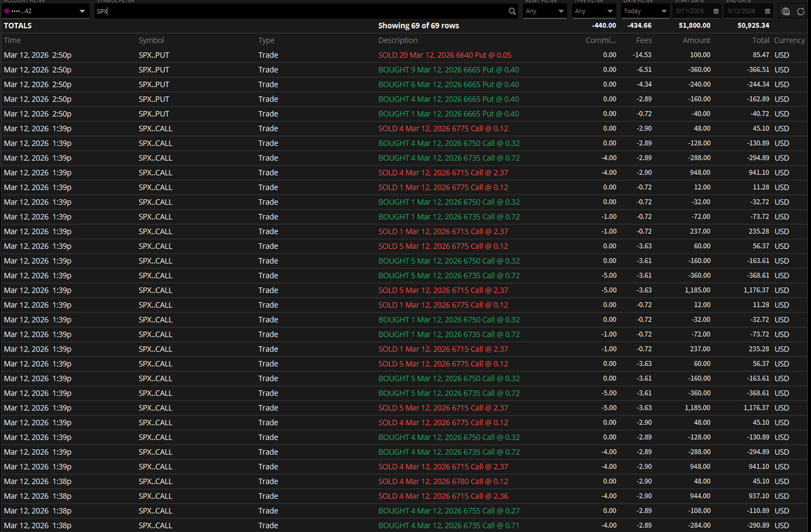This screenshot has width=811, height=532.
Task: Select 'SOLD 20 Mar 12, 2026 6640 Put @ 0.05'
Action: pyautogui.click(x=445, y=55)
